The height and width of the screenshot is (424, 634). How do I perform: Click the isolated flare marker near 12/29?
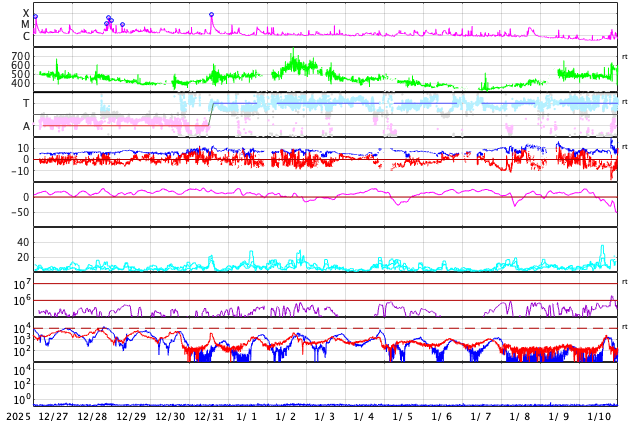pos(122,24)
